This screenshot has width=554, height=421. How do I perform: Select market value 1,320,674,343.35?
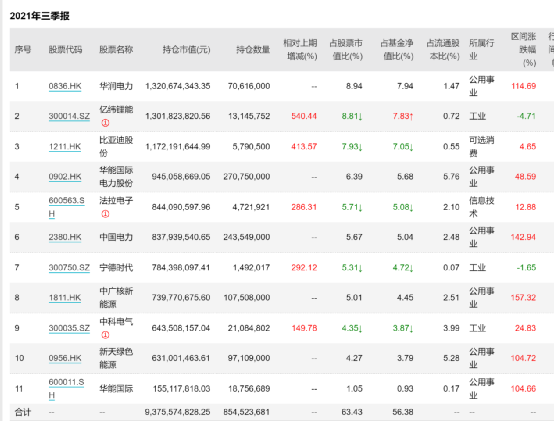[x=178, y=86]
